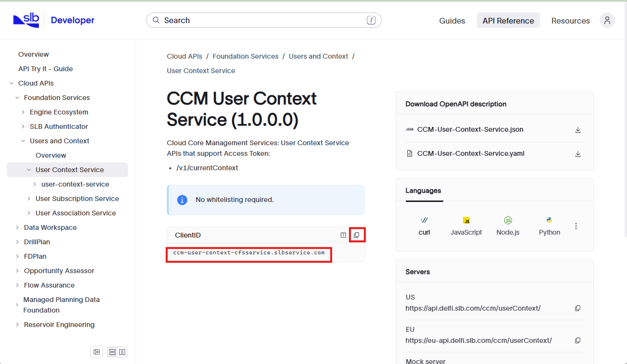Click User Context Service breadcrumb
This screenshot has width=627, height=364.
[x=201, y=71]
